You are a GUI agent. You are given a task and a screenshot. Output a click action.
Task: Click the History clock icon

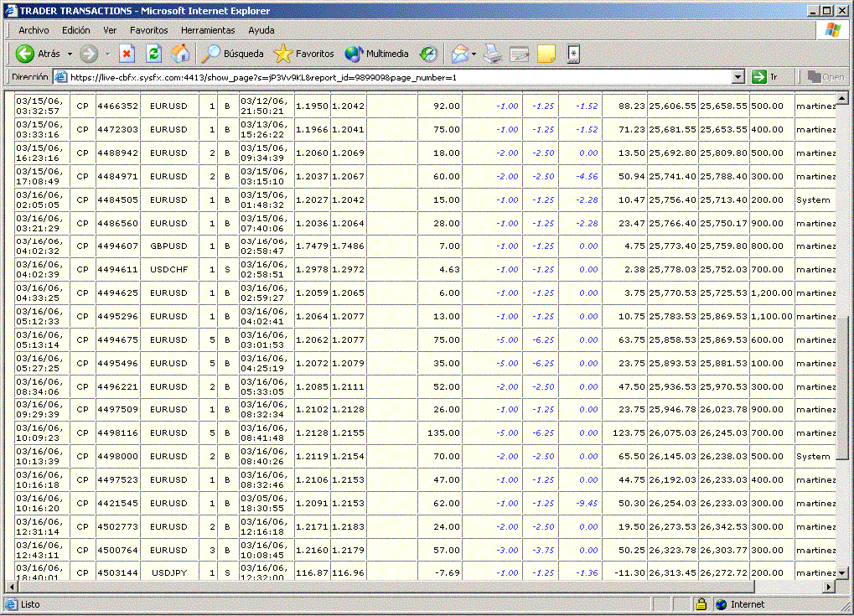[x=429, y=54]
